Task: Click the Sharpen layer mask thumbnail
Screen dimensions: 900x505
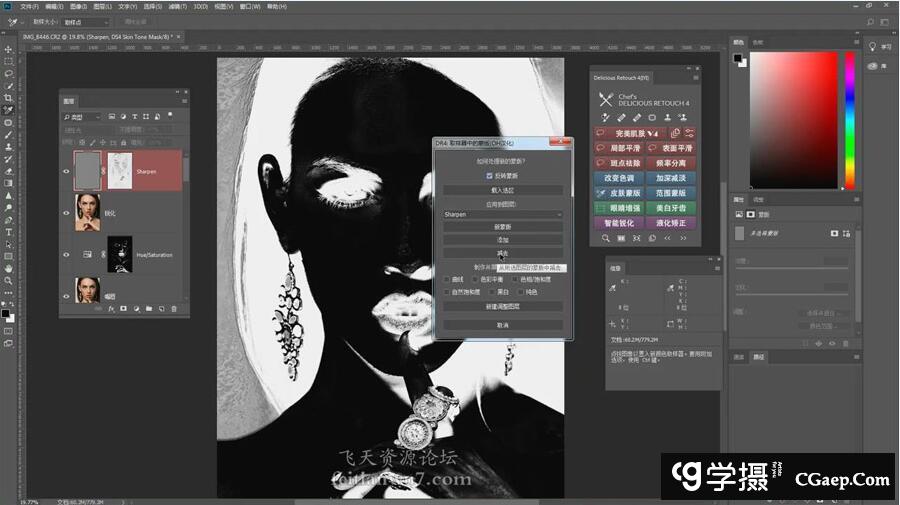Action: 119,170
